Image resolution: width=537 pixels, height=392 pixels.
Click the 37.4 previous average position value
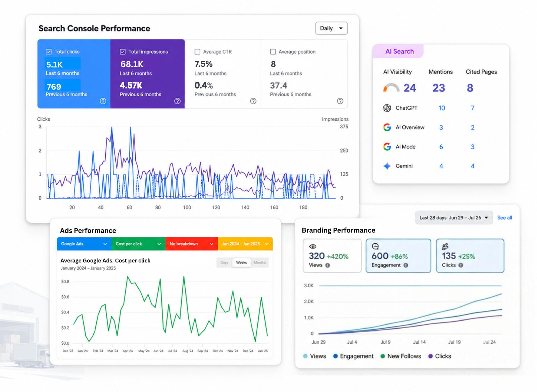tap(279, 86)
